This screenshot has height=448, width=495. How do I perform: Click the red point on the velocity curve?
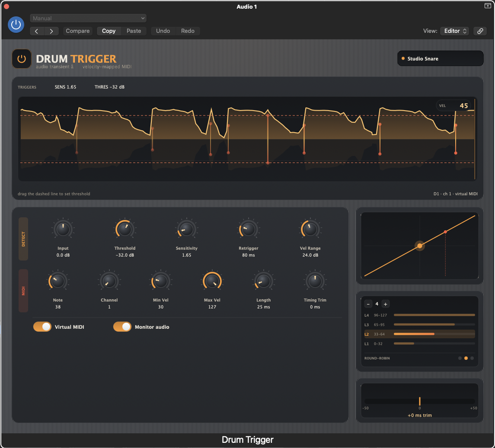pos(445,232)
